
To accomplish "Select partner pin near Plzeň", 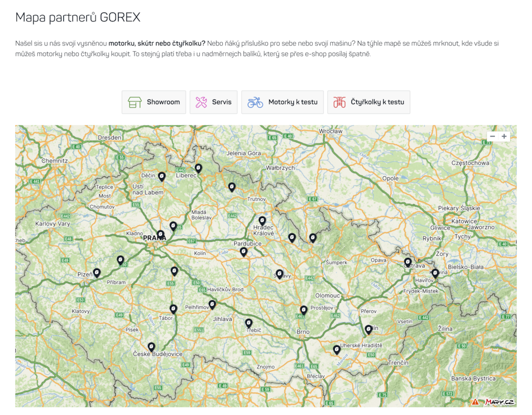I will pos(97,273).
